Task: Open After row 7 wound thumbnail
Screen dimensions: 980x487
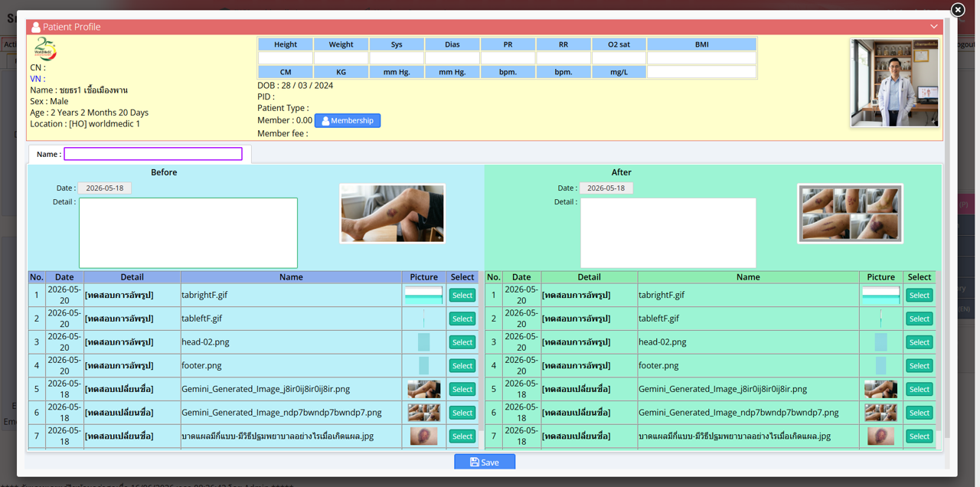Action: (880, 436)
